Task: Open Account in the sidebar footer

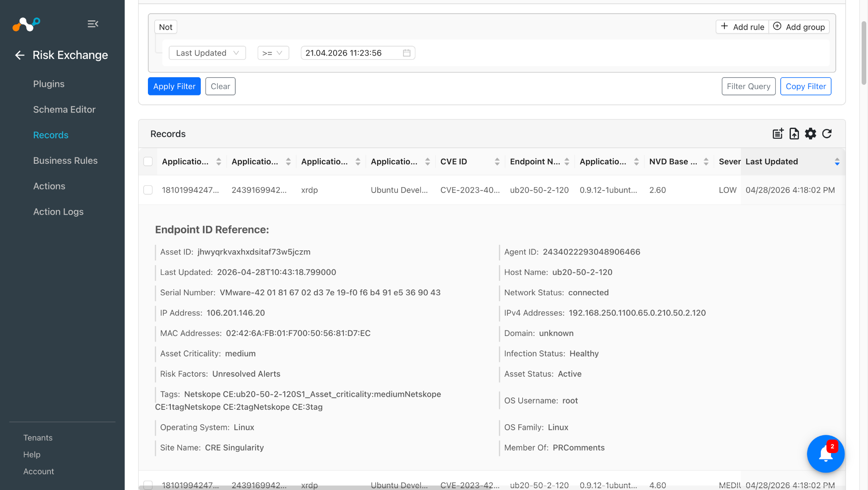Action: coord(39,471)
